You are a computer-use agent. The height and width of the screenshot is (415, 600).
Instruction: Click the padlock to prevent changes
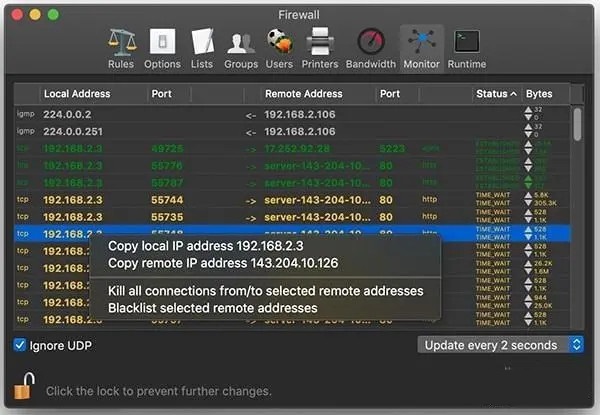pos(23,385)
